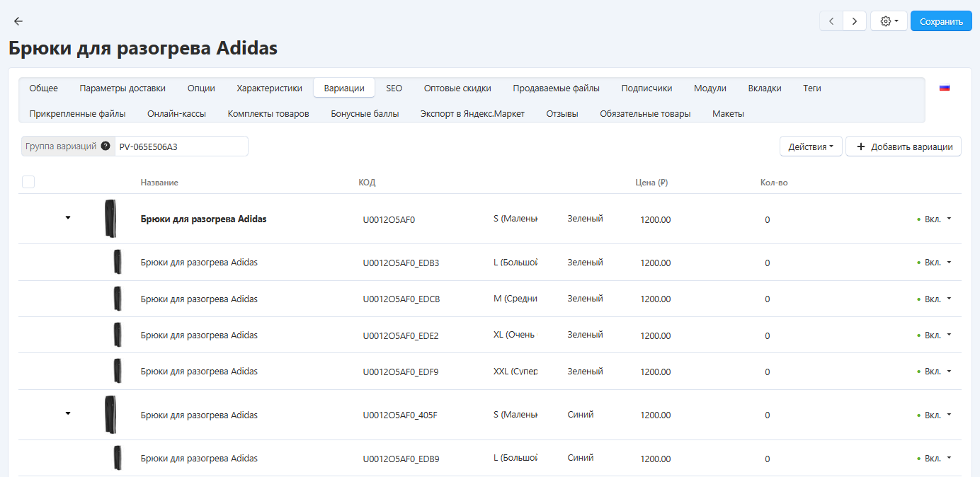This screenshot has height=477, width=980.
Task: Click the КОД column header
Action: pyautogui.click(x=367, y=183)
